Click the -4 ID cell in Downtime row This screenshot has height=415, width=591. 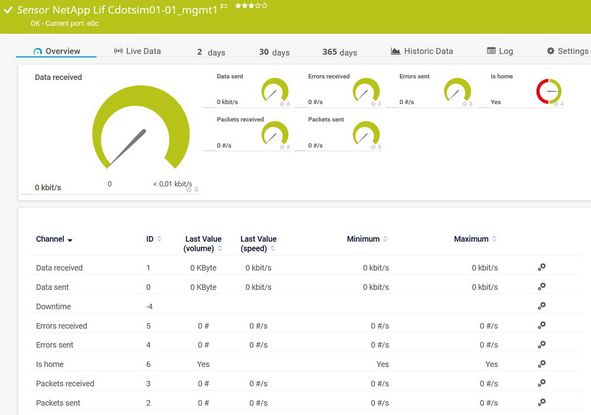click(x=149, y=306)
